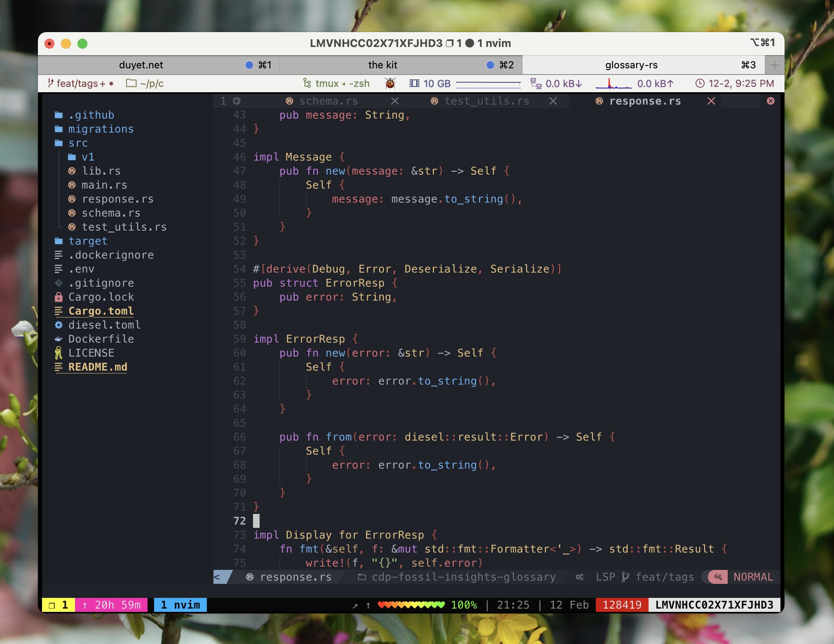Click the Docker whale icon beside Dockerfile

point(59,339)
